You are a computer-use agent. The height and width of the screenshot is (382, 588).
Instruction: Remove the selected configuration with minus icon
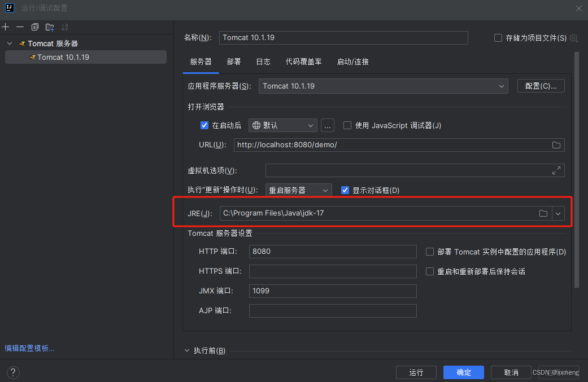pos(20,27)
